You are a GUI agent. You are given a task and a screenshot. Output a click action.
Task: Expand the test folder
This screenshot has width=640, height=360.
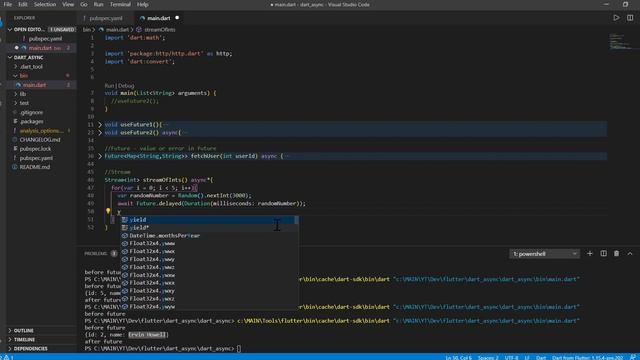[x=16, y=103]
